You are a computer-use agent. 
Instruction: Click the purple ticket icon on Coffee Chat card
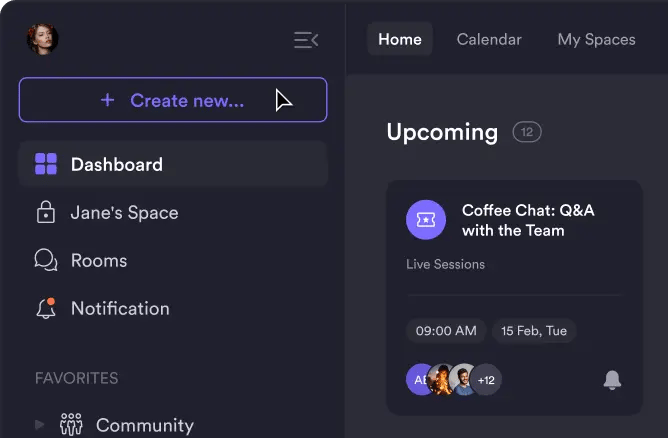(x=426, y=220)
